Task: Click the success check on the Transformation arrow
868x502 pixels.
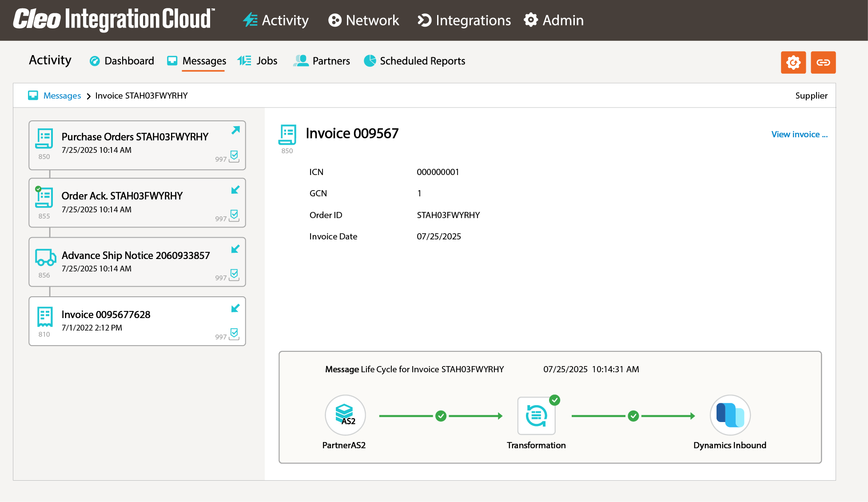Action: [x=441, y=416]
